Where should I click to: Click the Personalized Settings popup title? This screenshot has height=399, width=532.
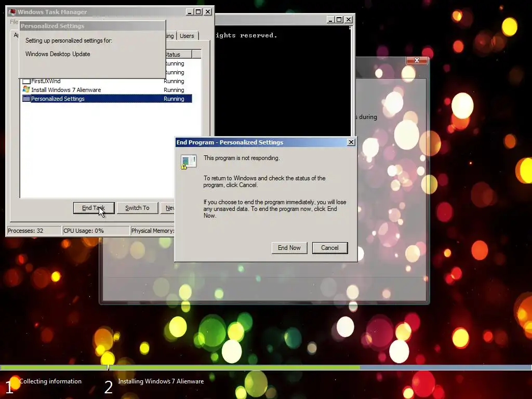tap(52, 26)
